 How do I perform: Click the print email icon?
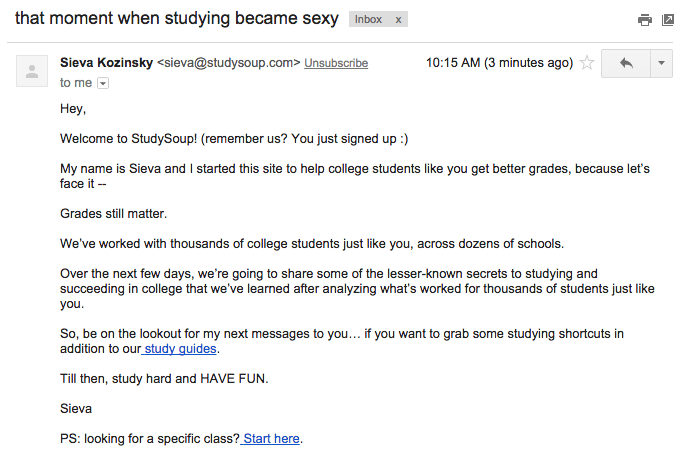tap(644, 20)
